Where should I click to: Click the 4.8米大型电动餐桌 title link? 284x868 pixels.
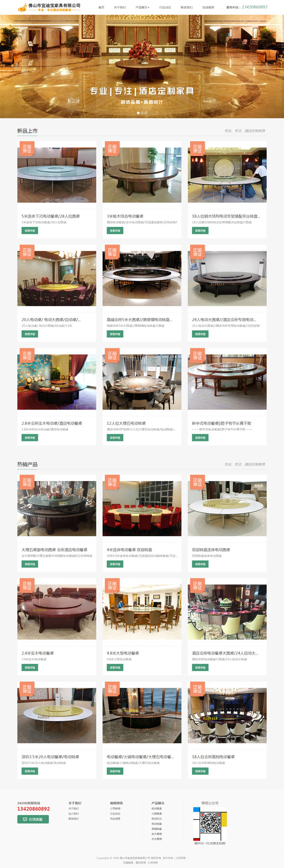click(x=123, y=653)
